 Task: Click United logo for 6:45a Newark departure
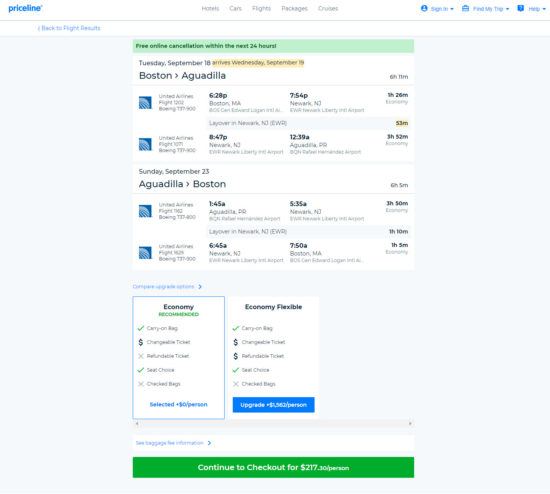click(145, 253)
